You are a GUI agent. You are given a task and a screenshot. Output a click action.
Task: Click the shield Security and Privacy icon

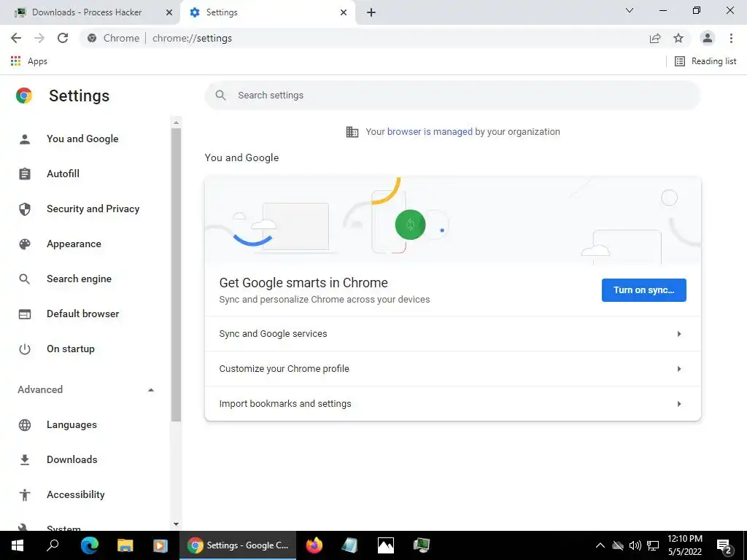[x=25, y=209]
